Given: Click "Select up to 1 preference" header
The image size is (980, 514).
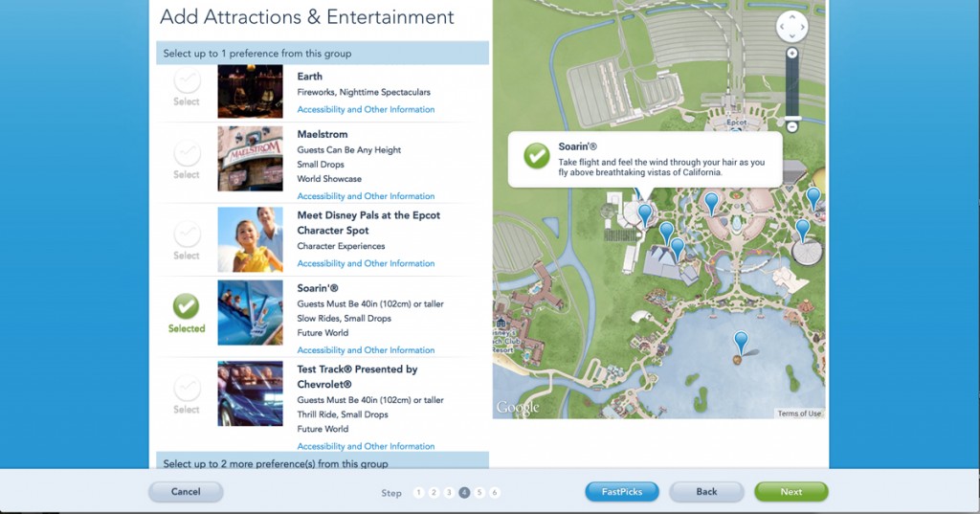Looking at the screenshot, I should 323,54.
